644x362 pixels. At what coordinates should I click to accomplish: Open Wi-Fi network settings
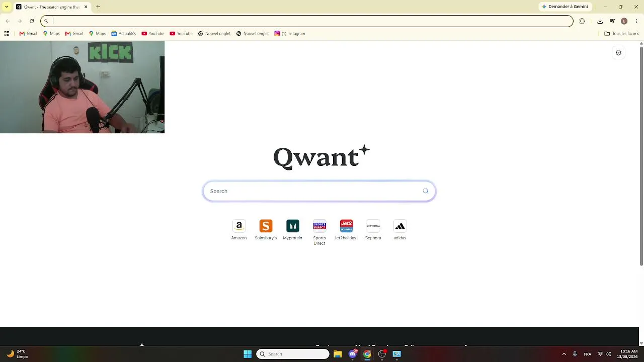pyautogui.click(x=600, y=354)
